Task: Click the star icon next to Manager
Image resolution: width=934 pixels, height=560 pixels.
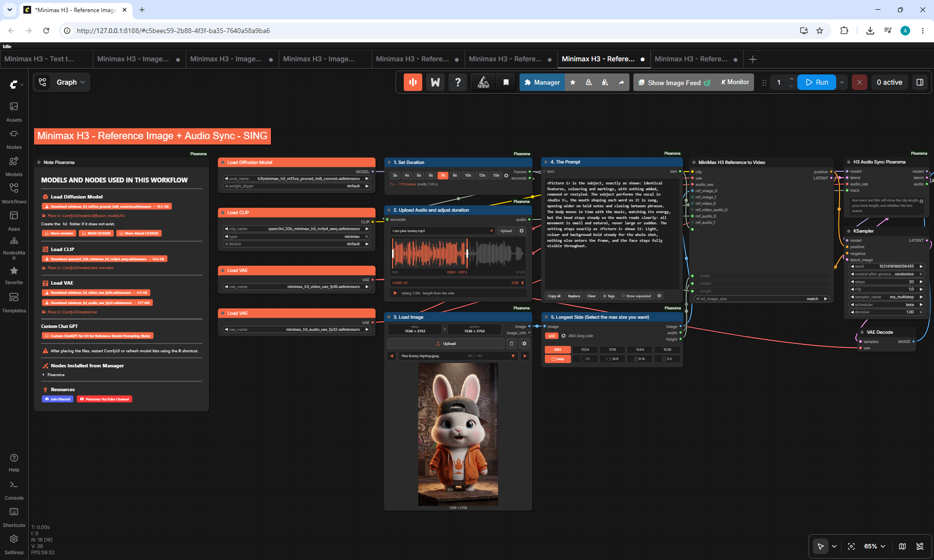Action: click(573, 82)
